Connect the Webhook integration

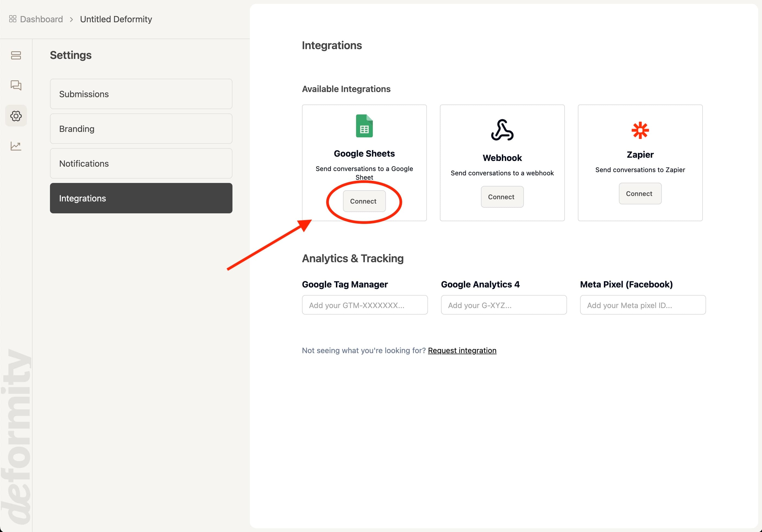pos(502,196)
